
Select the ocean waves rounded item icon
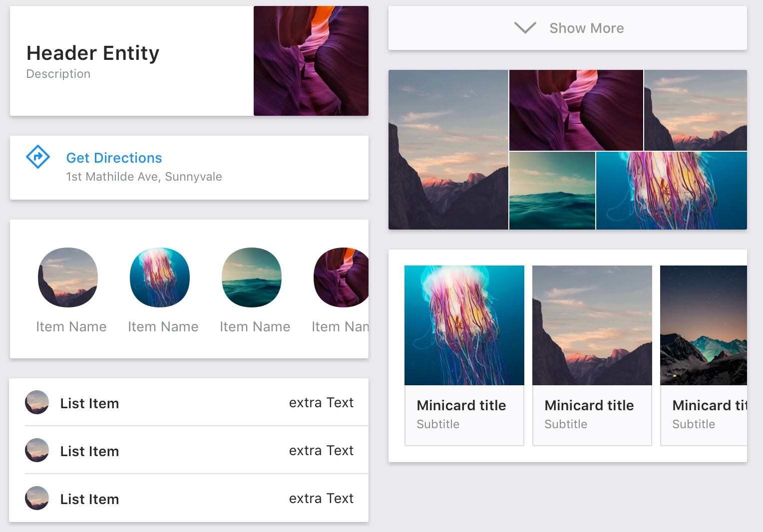[252, 277]
